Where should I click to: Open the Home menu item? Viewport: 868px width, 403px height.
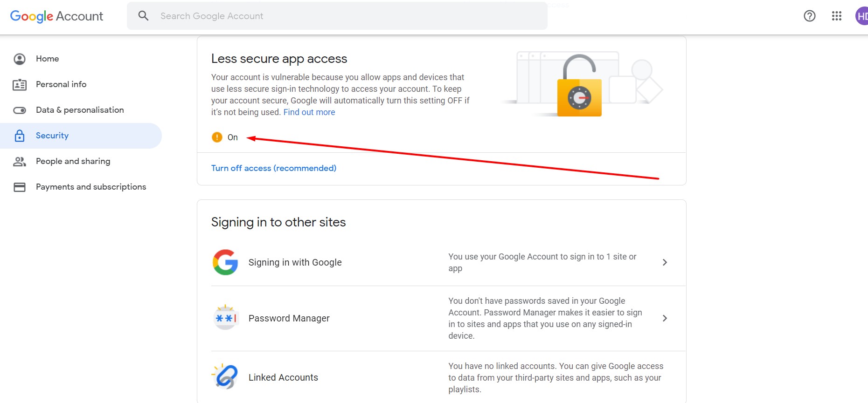pos(47,59)
